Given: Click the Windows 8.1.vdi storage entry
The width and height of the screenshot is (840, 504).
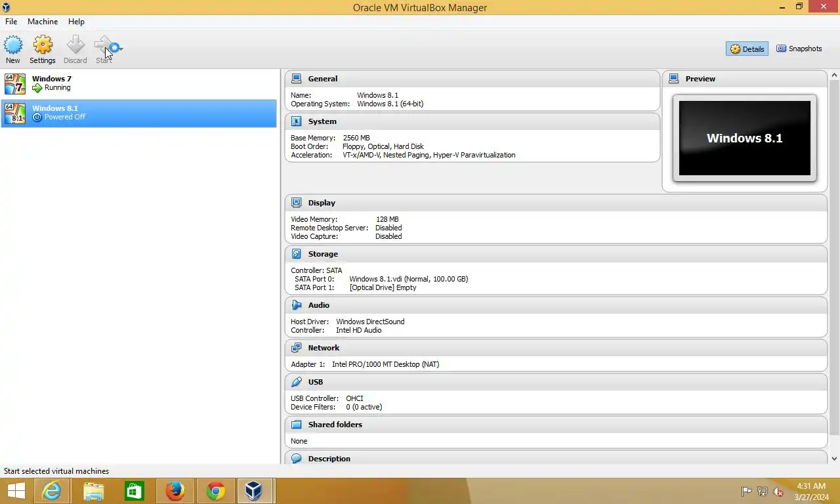Looking at the screenshot, I should click(x=408, y=279).
